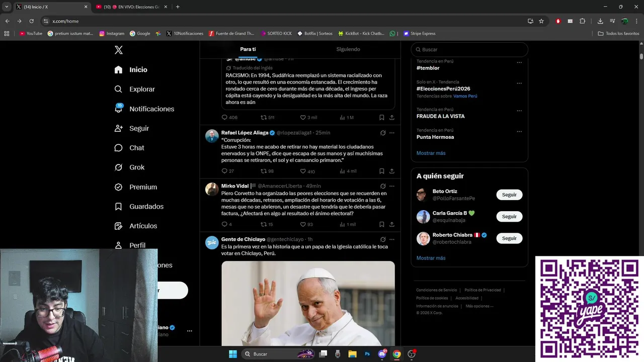644x362 pixels.
Task: Open Inicio in the left sidebar
Action: pyautogui.click(x=131, y=69)
